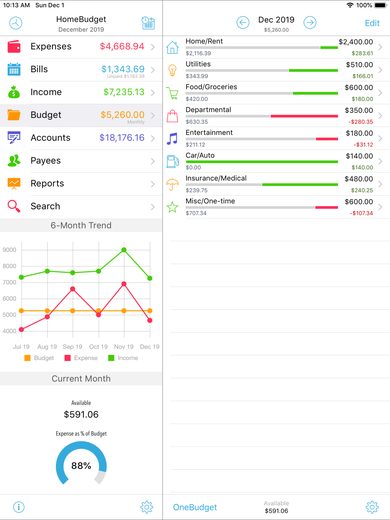Open the calculator chart icon
This screenshot has height=520, width=390.
(148, 23)
